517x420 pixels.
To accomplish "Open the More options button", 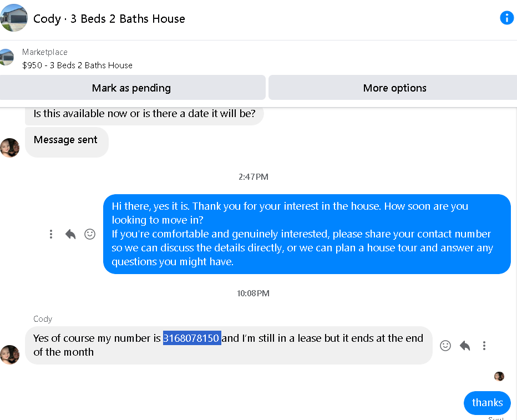I will tap(393, 88).
